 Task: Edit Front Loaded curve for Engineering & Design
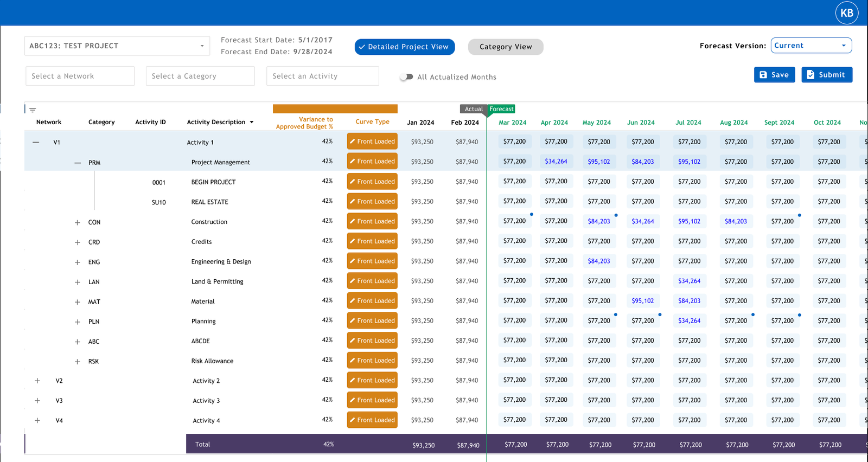pyautogui.click(x=372, y=261)
